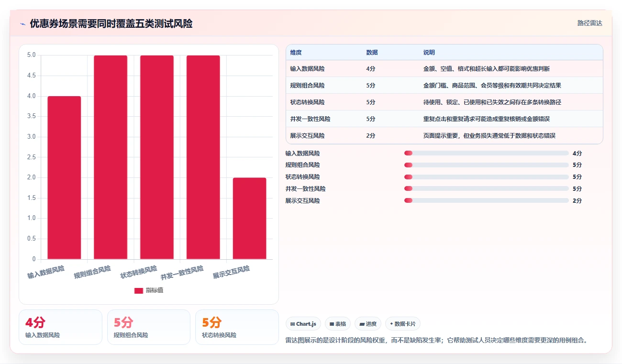The width and height of the screenshot is (622, 364).
Task: Open the 4分 输入数据风险 data card
Action: [x=60, y=327]
